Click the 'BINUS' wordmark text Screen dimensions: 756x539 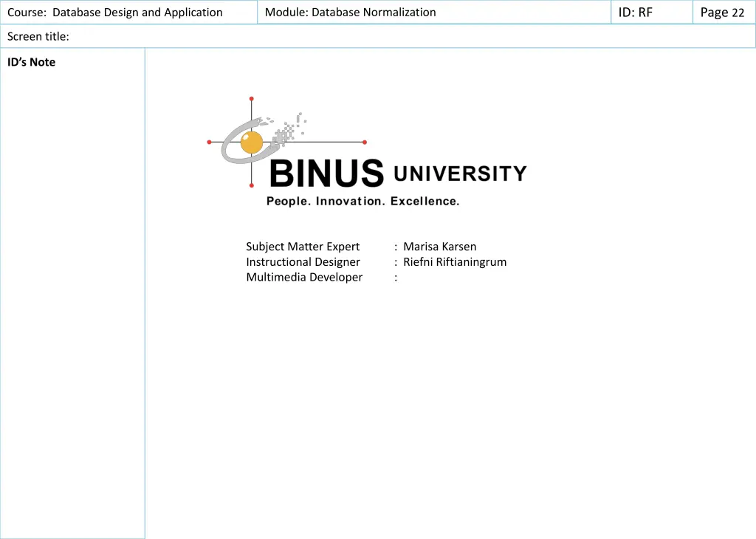326,174
